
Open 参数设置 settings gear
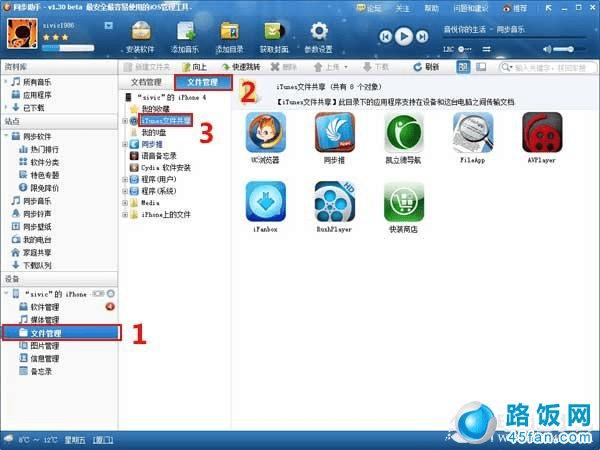[319, 37]
